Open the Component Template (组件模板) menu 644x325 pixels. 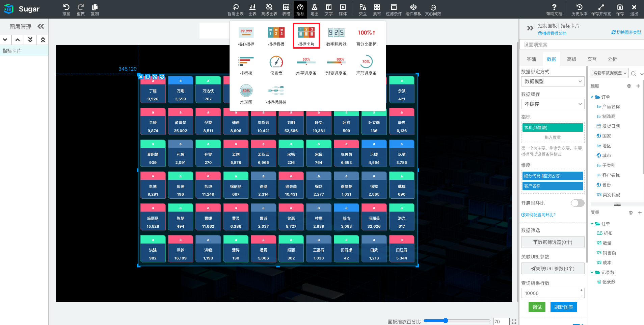point(413,9)
